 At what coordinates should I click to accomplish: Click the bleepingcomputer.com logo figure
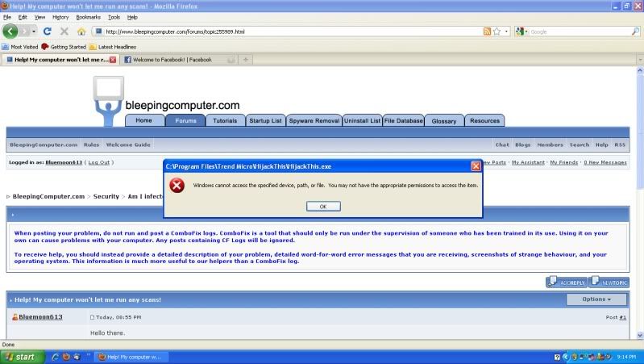[x=109, y=100]
